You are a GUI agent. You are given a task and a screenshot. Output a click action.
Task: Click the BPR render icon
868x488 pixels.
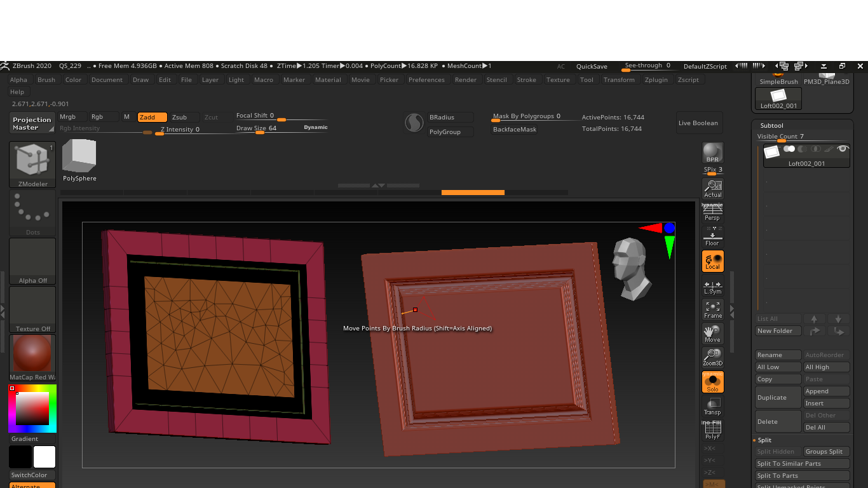click(712, 152)
